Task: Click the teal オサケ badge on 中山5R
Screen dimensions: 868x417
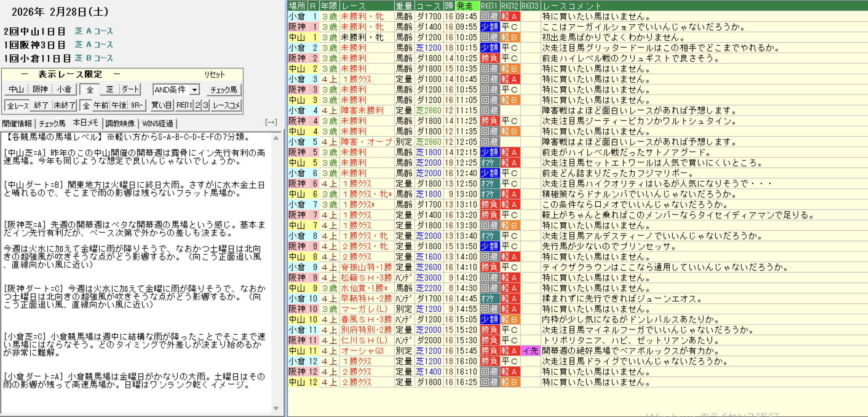Action: (x=489, y=163)
